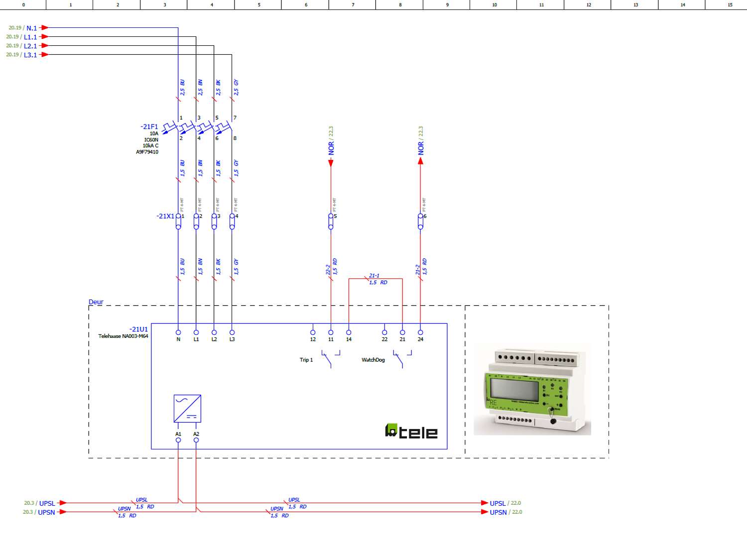Follow NOR / 22.3 reference above terminal 5

pos(331,140)
